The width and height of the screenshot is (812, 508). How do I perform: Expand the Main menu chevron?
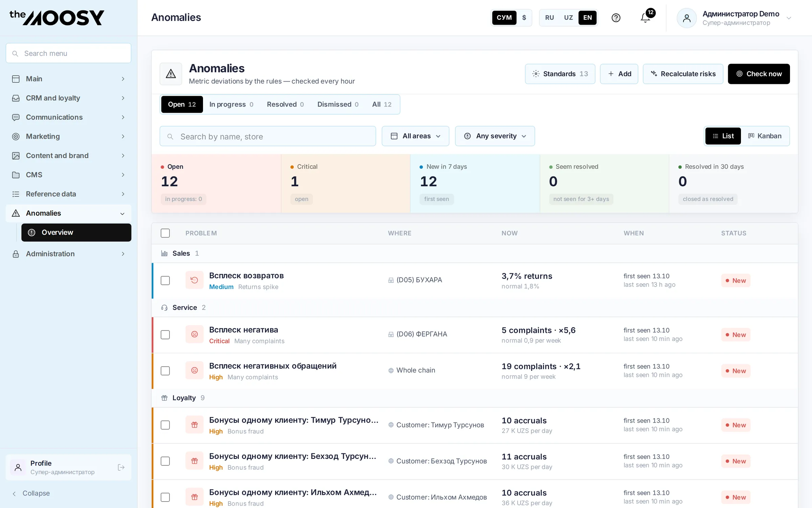pos(123,79)
